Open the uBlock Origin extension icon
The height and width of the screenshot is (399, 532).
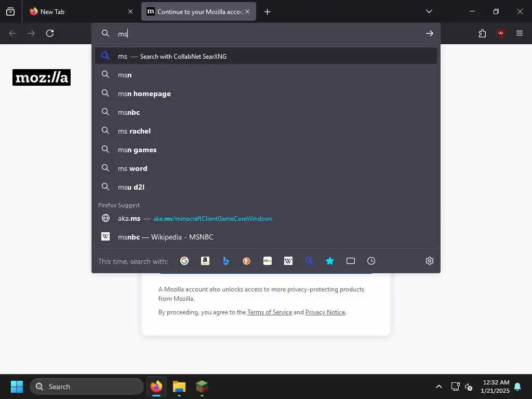tap(501, 33)
